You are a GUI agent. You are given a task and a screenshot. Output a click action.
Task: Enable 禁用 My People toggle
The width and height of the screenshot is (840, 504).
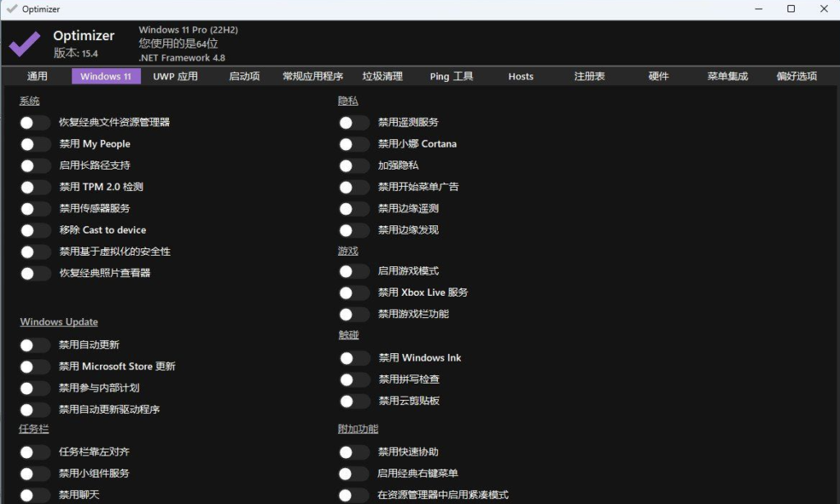coord(34,143)
